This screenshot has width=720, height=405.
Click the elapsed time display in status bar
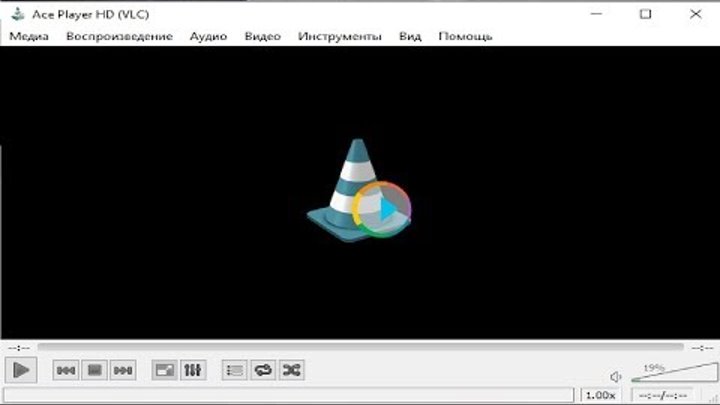pyautogui.click(x=662, y=395)
